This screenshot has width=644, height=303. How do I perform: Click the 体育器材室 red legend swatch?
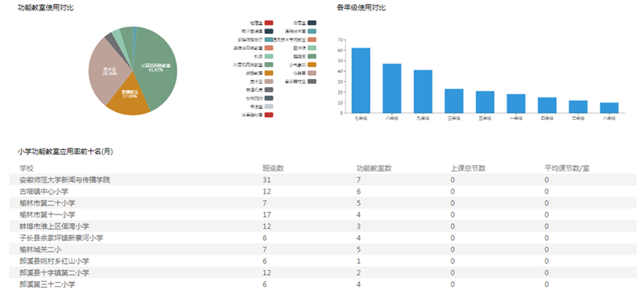[x=269, y=115]
